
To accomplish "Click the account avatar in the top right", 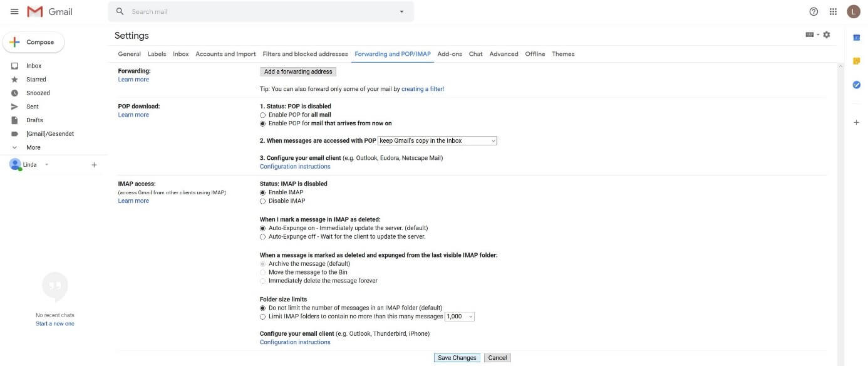I will pos(853,11).
